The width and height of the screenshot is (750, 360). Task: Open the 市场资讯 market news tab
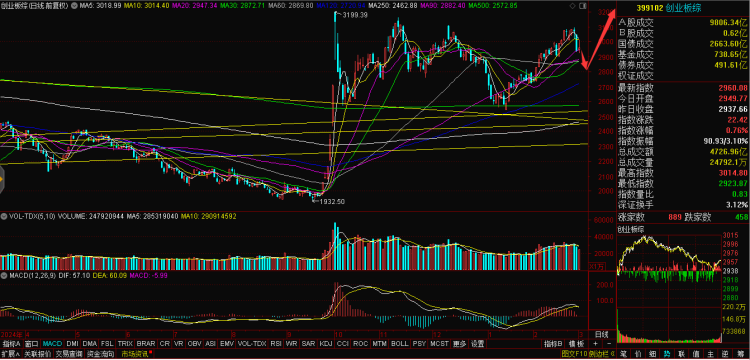pyautogui.click(x=135, y=354)
